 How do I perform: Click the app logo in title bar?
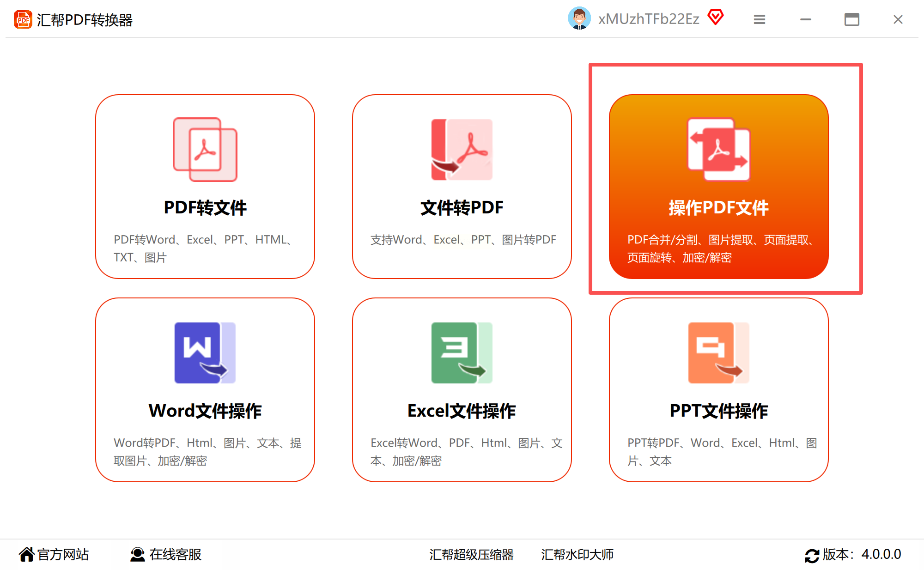tap(23, 19)
